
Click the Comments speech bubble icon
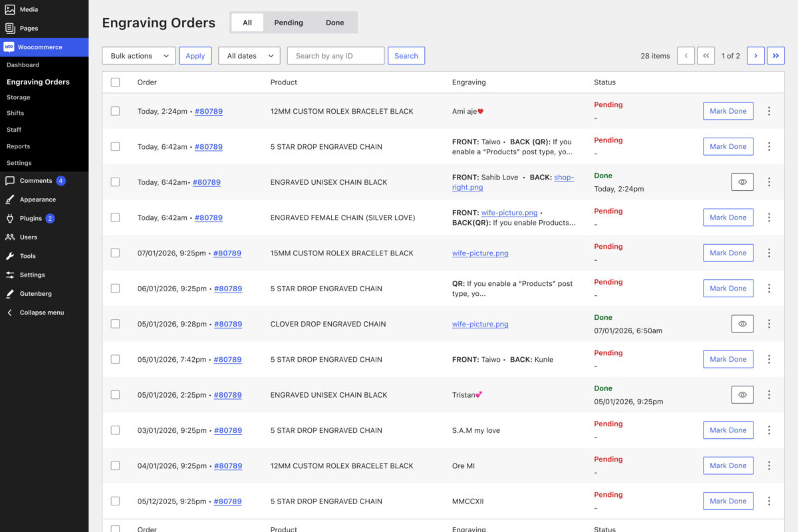tap(10, 181)
